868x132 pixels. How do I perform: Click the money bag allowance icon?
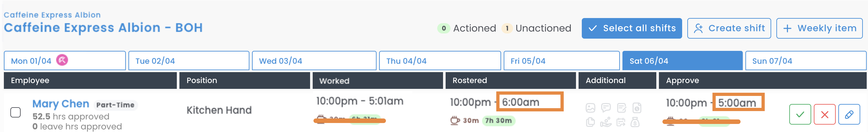[635, 122]
